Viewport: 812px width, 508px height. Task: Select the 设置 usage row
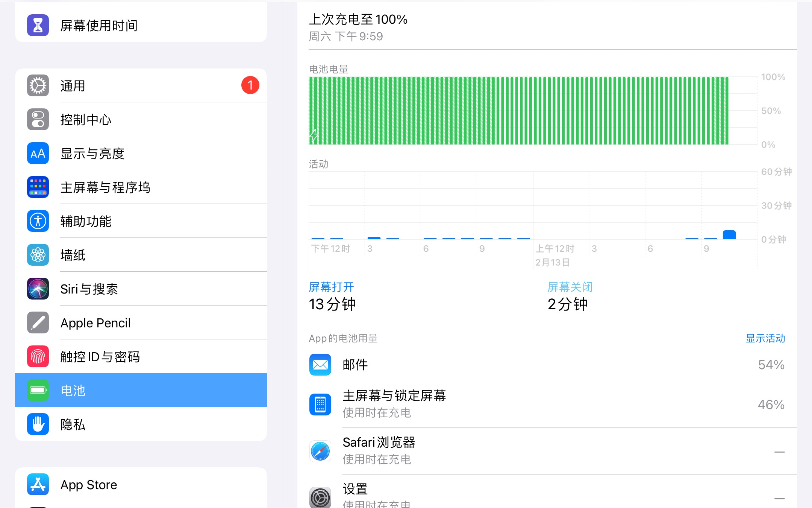[x=547, y=491]
